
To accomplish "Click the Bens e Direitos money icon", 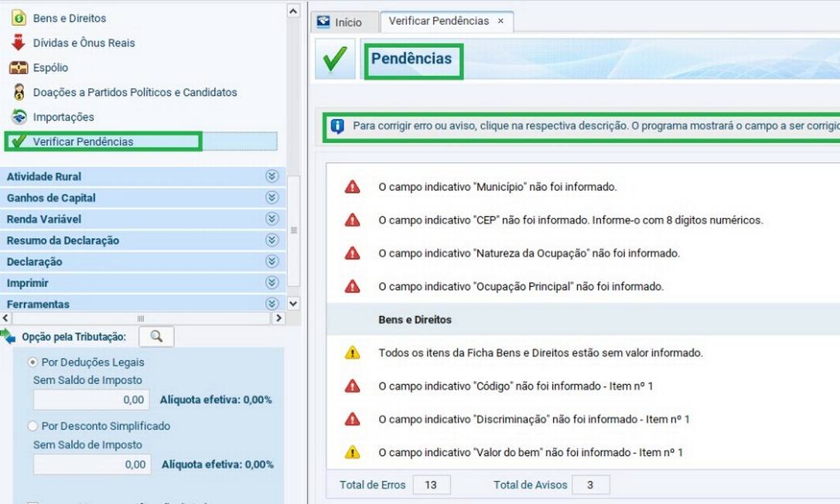I will (19, 18).
